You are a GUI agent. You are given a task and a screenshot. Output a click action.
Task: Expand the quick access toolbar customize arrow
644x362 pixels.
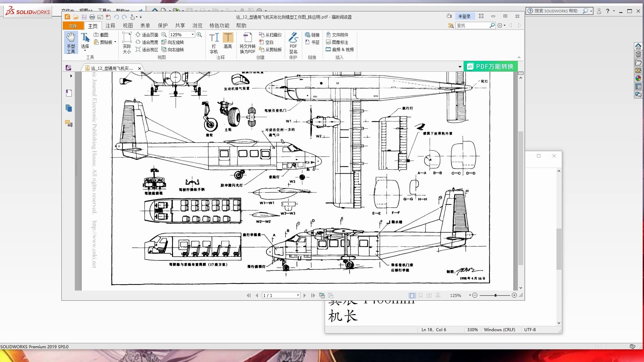141,17
